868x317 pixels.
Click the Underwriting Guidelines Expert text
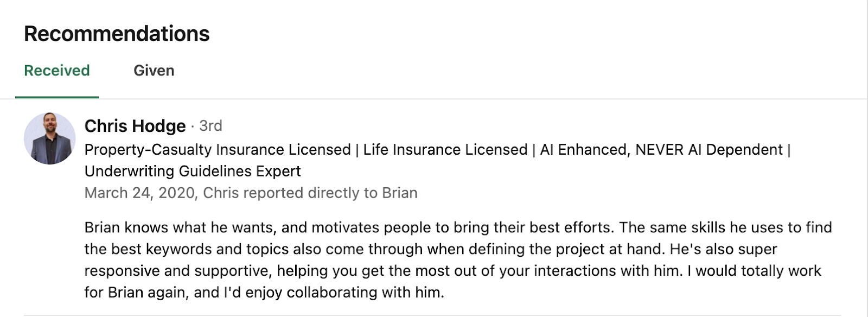(192, 171)
